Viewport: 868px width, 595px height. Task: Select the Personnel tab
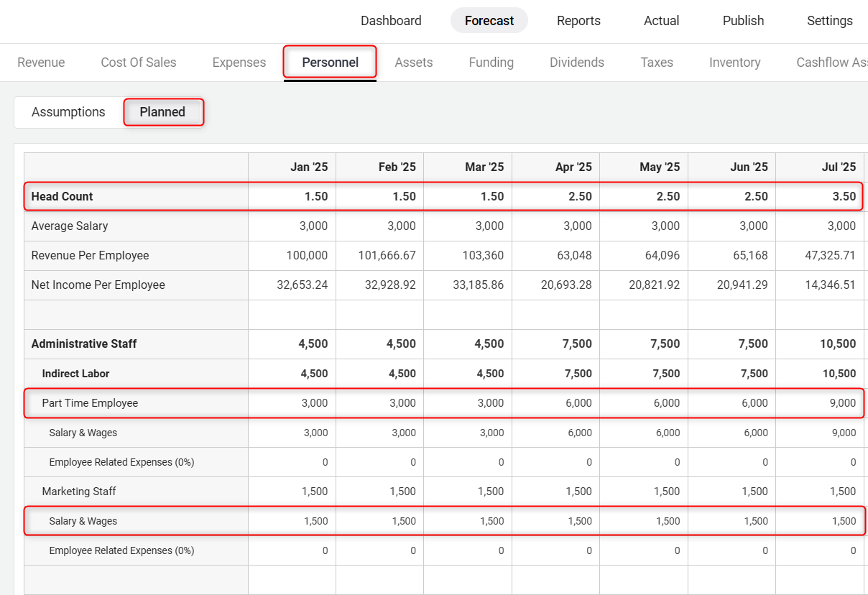(331, 63)
